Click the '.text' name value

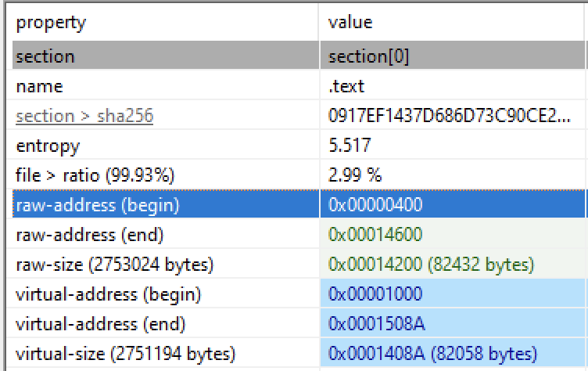[346, 87]
